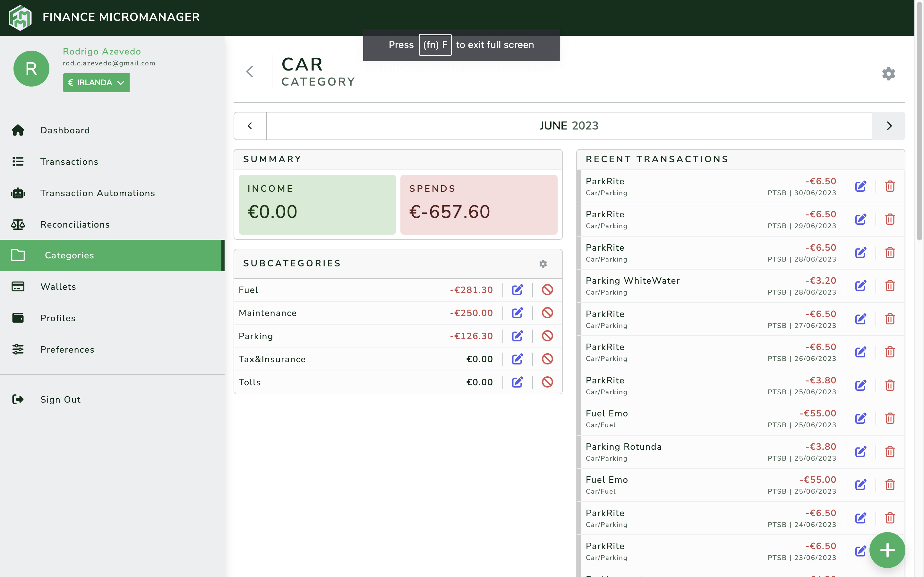
Task: Open Transaction Automations from sidebar
Action: (x=97, y=193)
